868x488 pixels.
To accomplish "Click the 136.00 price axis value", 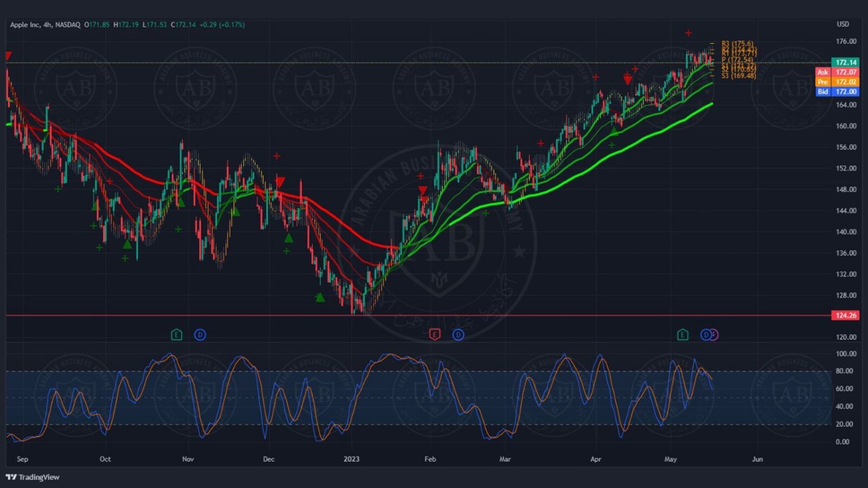I will [846, 253].
